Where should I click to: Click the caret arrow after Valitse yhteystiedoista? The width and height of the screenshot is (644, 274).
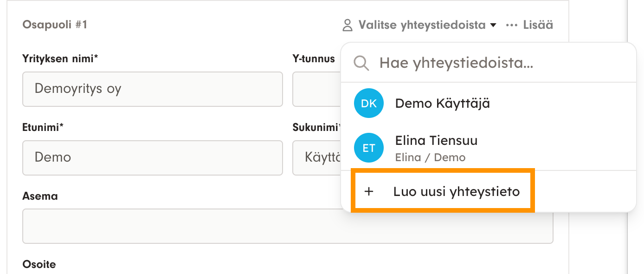pyautogui.click(x=493, y=25)
